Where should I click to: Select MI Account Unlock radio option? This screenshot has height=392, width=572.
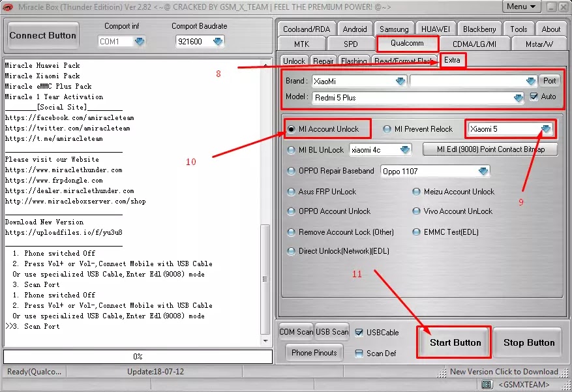pyautogui.click(x=291, y=129)
